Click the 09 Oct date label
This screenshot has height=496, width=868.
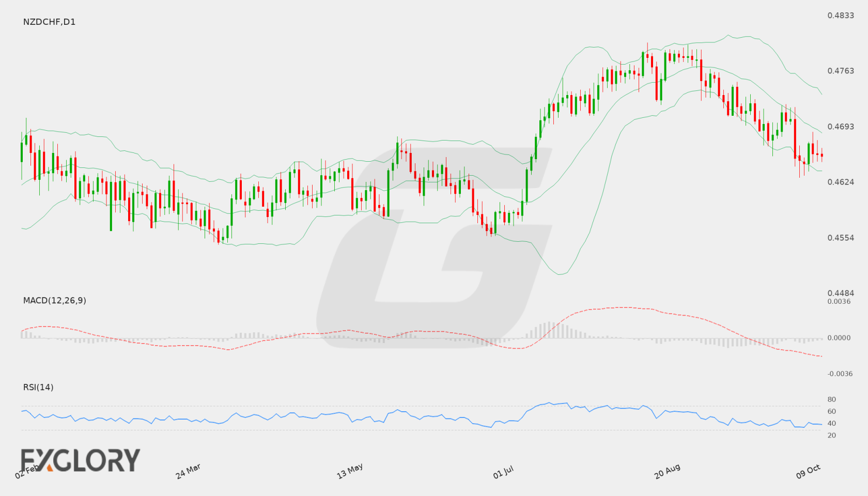[808, 471]
